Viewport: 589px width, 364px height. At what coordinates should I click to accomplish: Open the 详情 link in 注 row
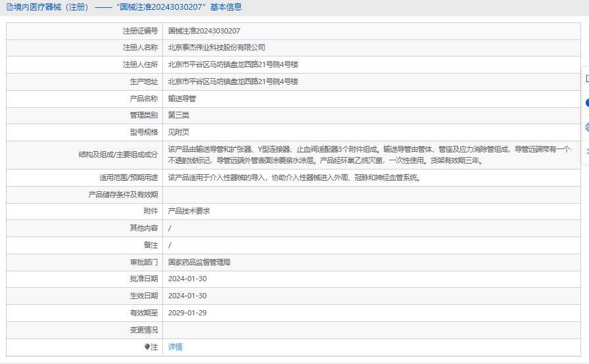(x=175, y=347)
